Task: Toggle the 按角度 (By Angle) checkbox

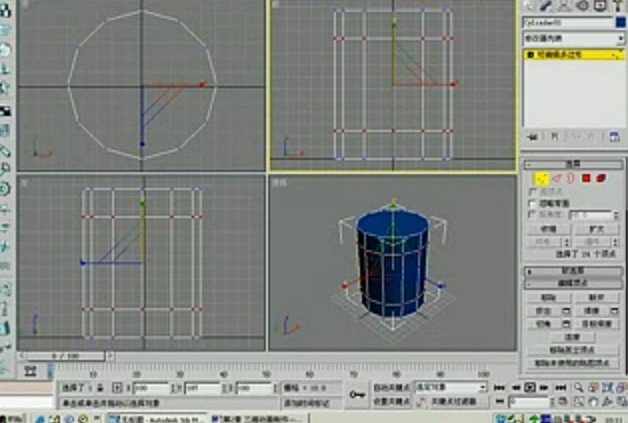Action: click(533, 214)
